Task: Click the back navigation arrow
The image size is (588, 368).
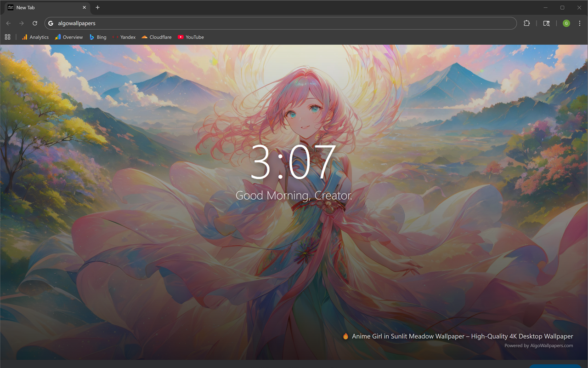Action: (x=8, y=23)
